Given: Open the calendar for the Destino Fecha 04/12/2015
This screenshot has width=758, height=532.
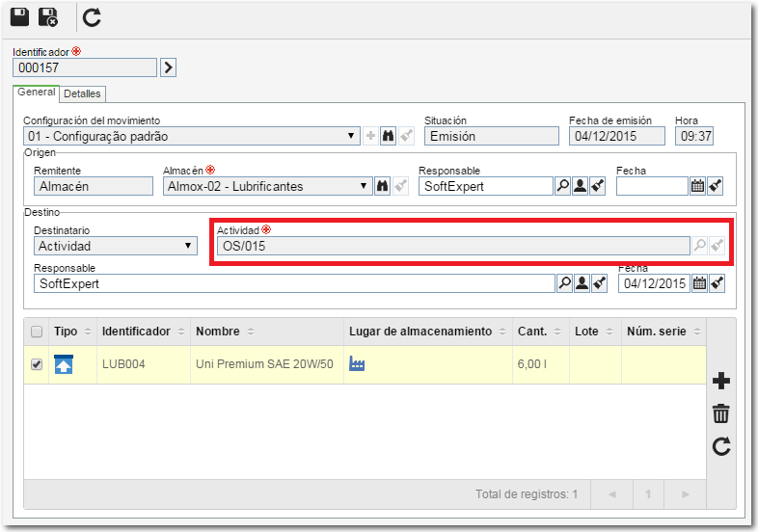Looking at the screenshot, I should [699, 283].
